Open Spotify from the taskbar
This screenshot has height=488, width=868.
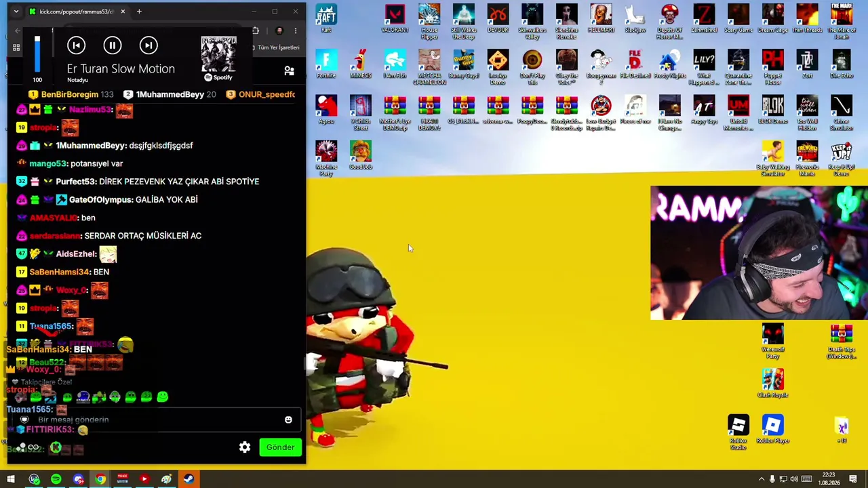(56, 479)
